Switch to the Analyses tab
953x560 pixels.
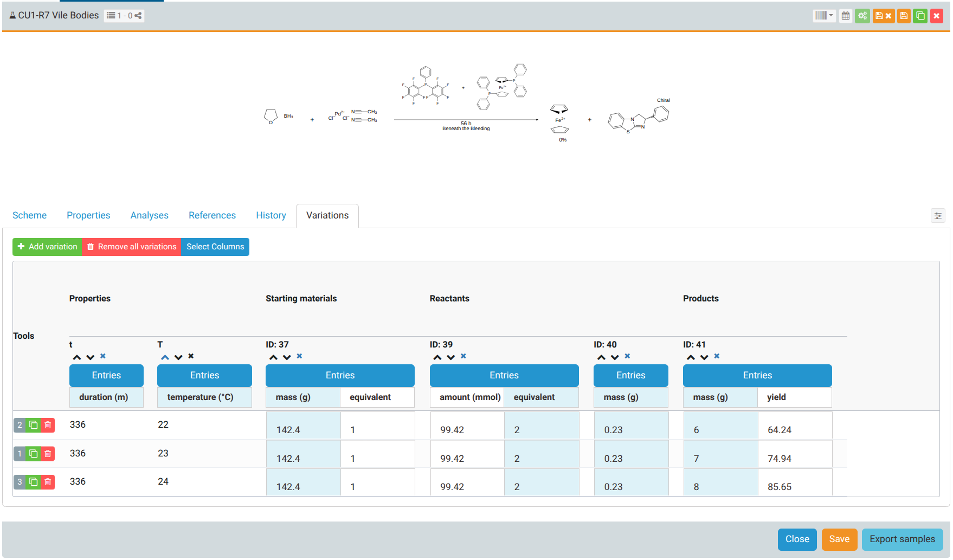tap(149, 215)
